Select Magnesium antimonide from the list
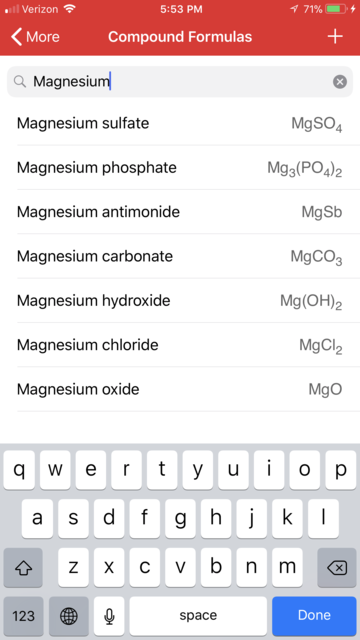This screenshot has width=360, height=640. [180, 212]
